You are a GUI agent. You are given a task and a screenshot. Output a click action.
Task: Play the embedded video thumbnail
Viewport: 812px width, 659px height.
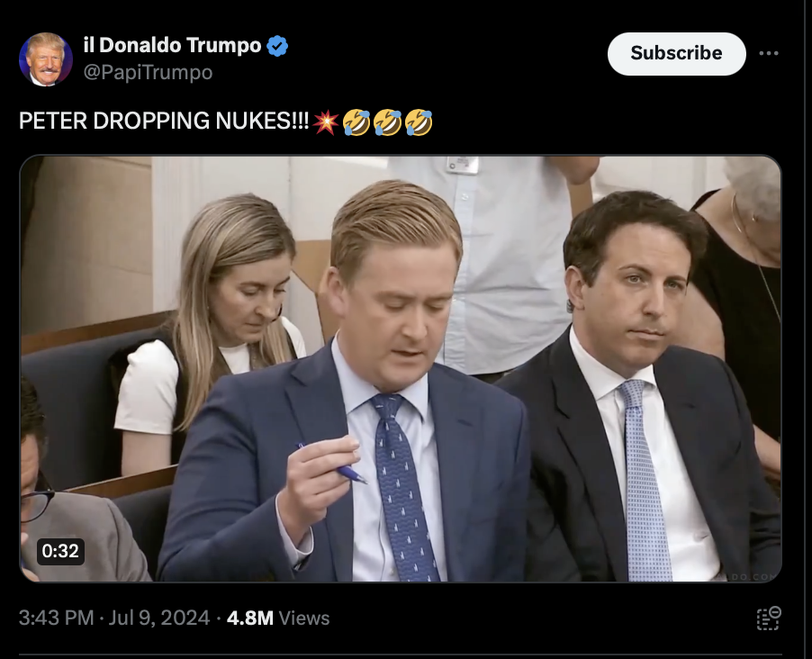[x=401, y=369]
